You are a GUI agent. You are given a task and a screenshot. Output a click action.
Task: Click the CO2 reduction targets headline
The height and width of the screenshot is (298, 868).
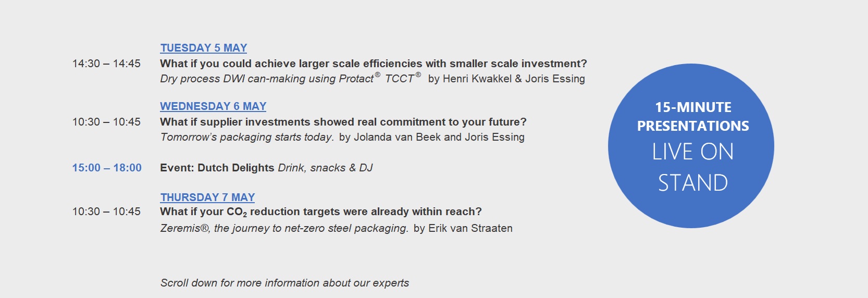coord(320,212)
